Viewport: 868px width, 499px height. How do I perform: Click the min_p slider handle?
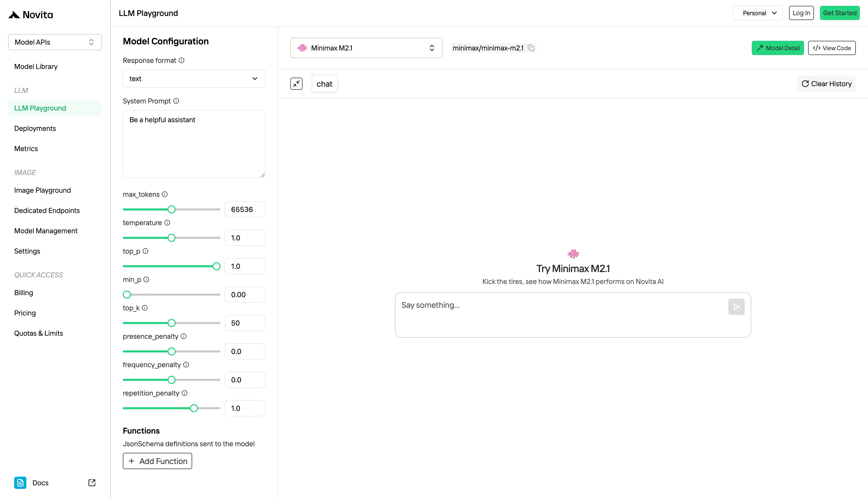127,295
